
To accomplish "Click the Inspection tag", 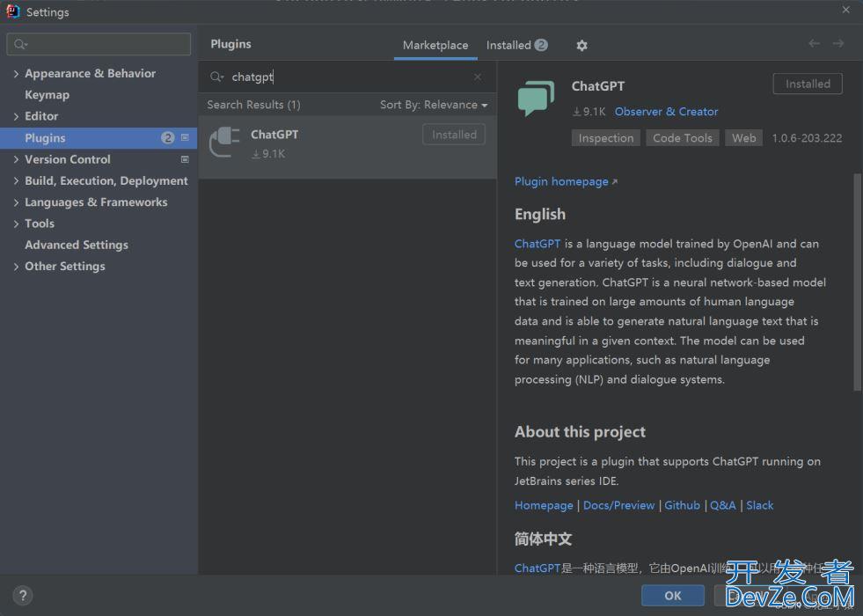I will pyautogui.click(x=605, y=138).
